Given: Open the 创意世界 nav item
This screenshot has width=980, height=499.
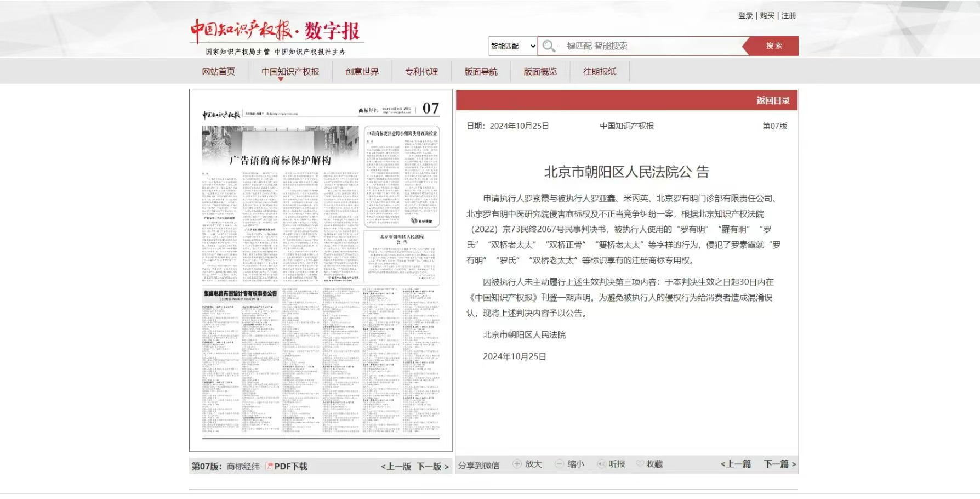Looking at the screenshot, I should pyautogui.click(x=362, y=71).
